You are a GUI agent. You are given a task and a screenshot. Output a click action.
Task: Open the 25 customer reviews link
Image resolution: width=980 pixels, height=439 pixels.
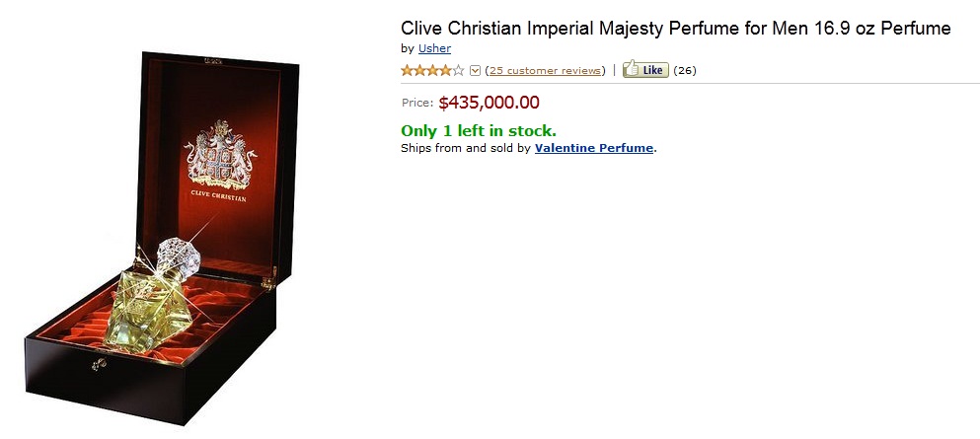coord(545,70)
